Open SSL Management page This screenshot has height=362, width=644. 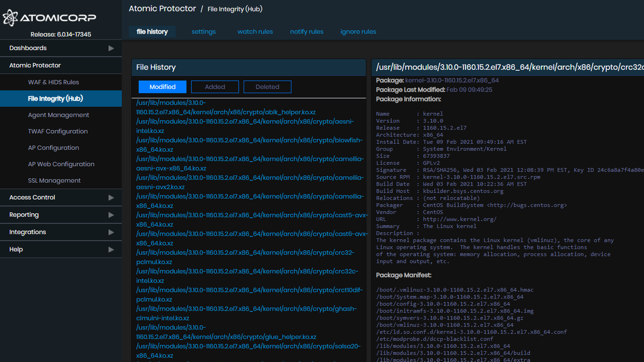point(54,181)
